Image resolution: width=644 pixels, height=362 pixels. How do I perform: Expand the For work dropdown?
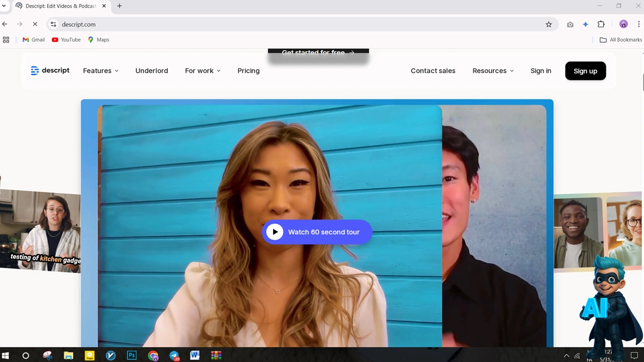click(x=203, y=71)
